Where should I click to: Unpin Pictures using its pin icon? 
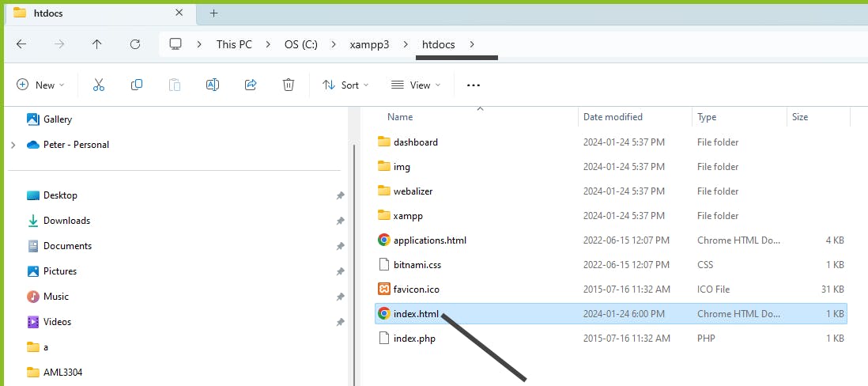[x=341, y=271]
